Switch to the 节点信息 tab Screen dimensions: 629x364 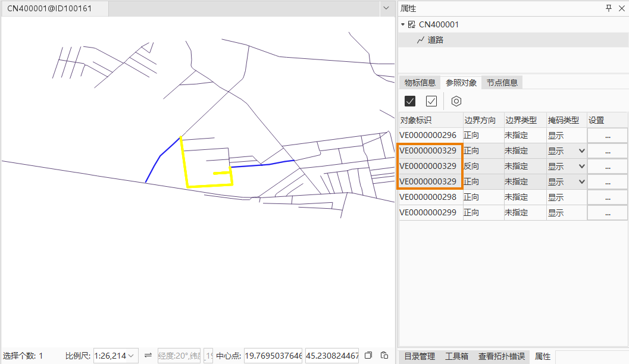pyautogui.click(x=502, y=83)
